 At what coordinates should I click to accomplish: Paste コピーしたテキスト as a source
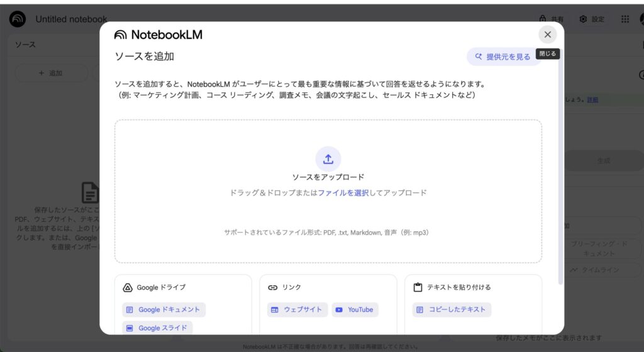point(452,310)
